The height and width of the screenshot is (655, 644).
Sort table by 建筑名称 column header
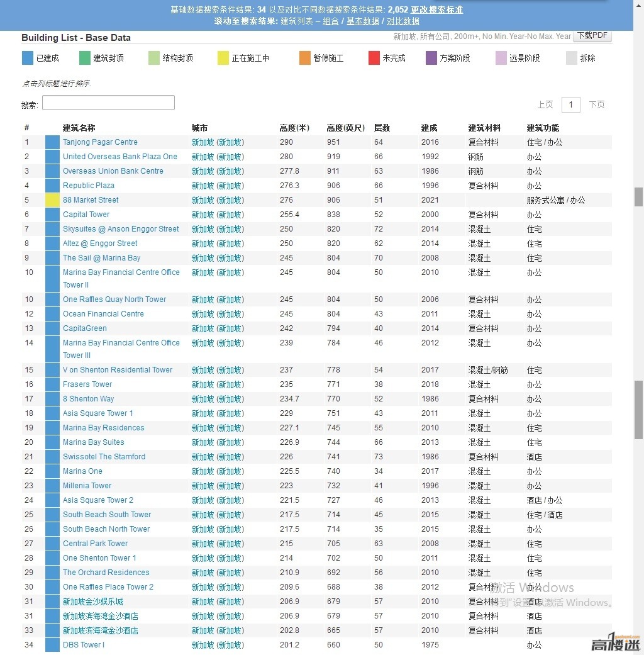pyautogui.click(x=79, y=128)
